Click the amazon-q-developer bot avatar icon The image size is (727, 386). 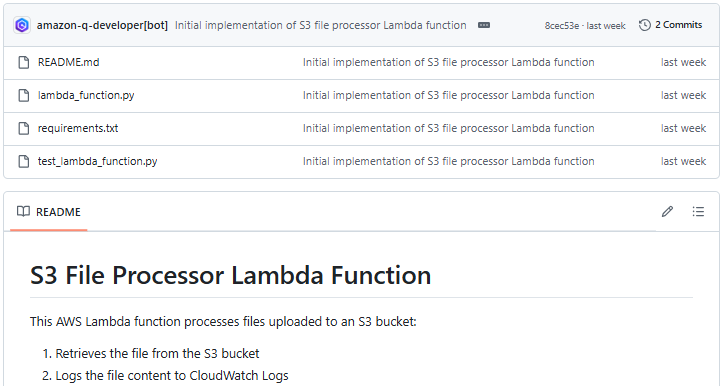click(x=22, y=25)
